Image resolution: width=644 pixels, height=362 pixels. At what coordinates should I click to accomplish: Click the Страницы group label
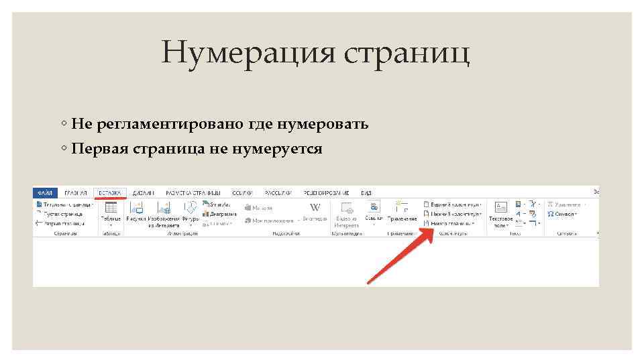[65, 233]
